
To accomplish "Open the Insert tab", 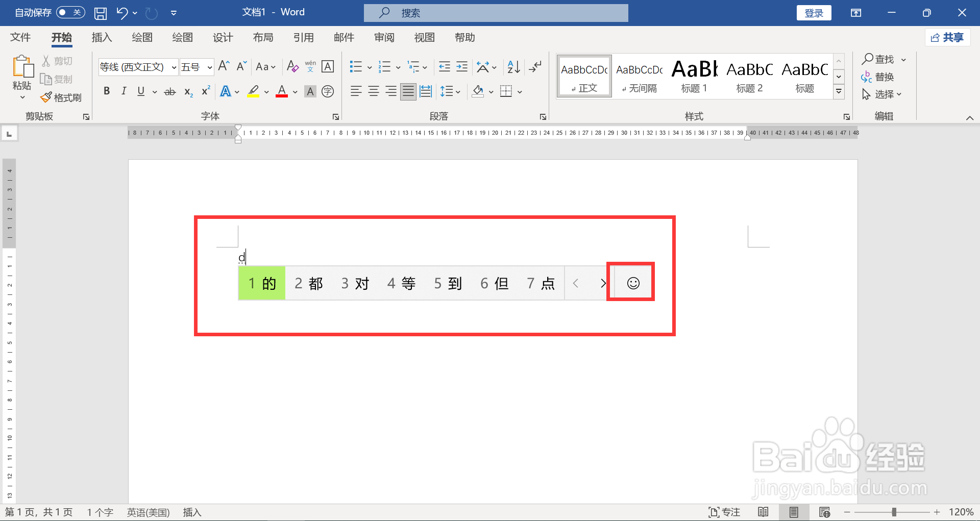I will pos(102,37).
